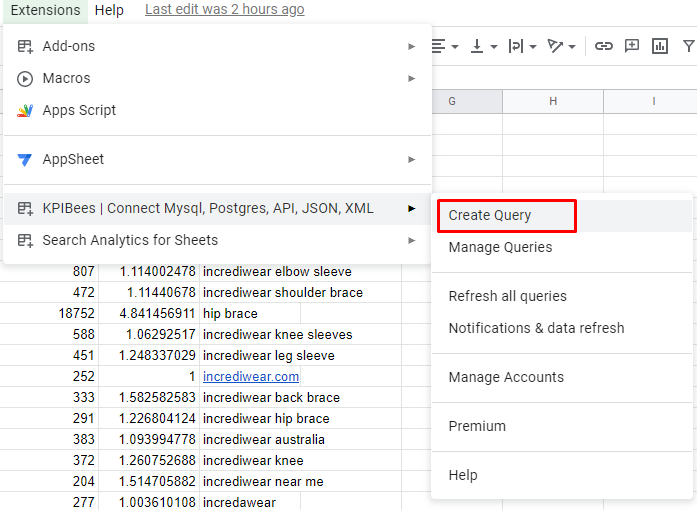Open the horizontal align dropdown arrow

455,46
